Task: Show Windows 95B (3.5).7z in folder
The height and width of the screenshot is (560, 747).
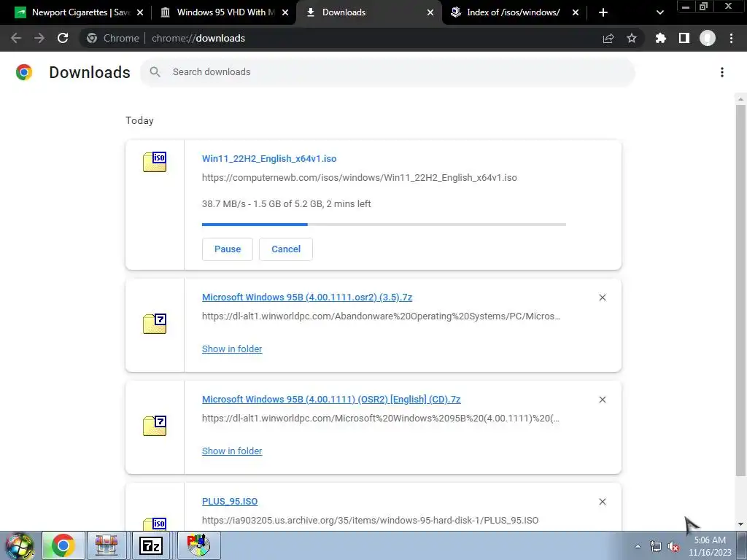Action: (x=232, y=349)
